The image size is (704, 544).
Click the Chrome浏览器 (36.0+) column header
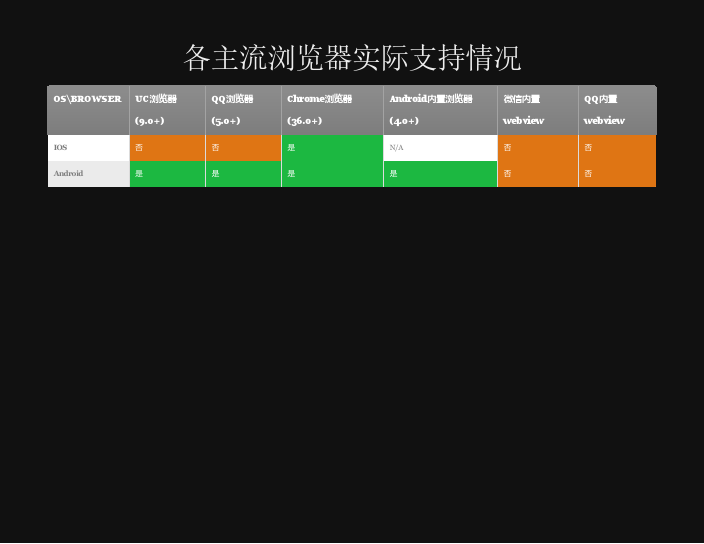[332, 110]
